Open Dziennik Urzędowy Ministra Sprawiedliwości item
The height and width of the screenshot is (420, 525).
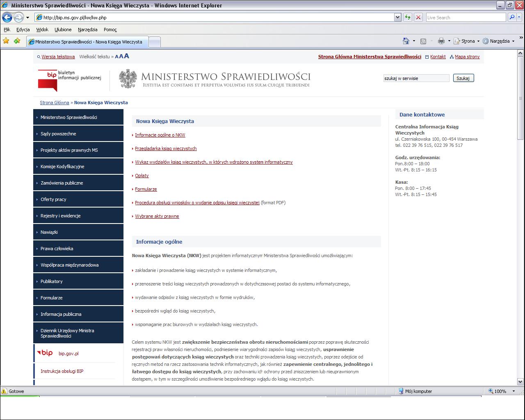pyautogui.click(x=78, y=333)
